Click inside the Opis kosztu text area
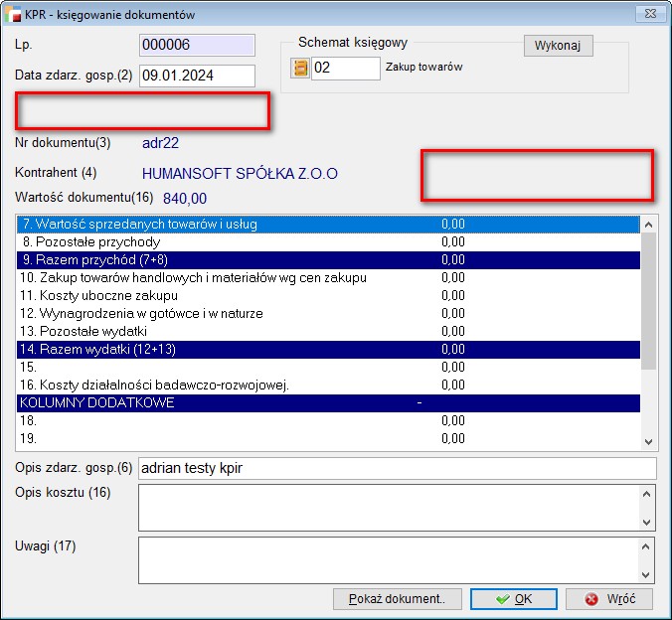This screenshot has width=672, height=620. (x=388, y=507)
